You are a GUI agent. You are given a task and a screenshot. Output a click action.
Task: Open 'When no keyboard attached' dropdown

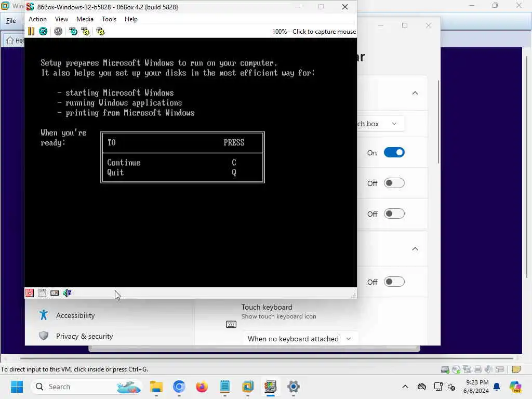click(x=300, y=339)
